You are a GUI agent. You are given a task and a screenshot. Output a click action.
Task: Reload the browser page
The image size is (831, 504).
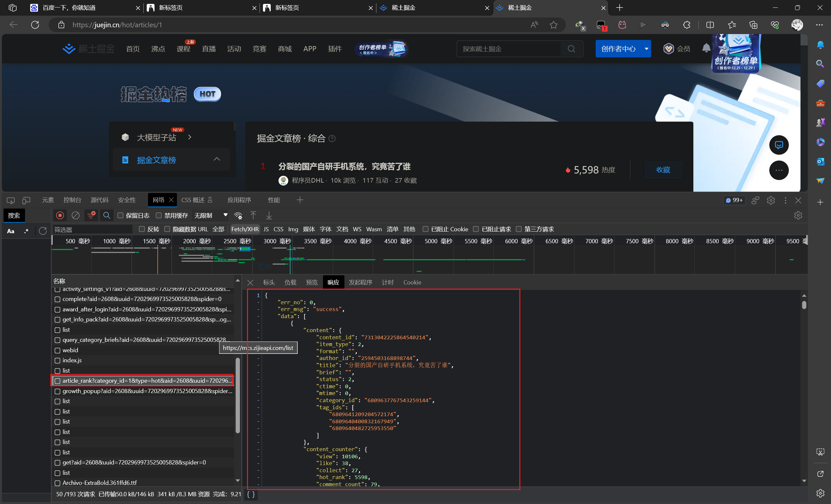[x=35, y=25]
